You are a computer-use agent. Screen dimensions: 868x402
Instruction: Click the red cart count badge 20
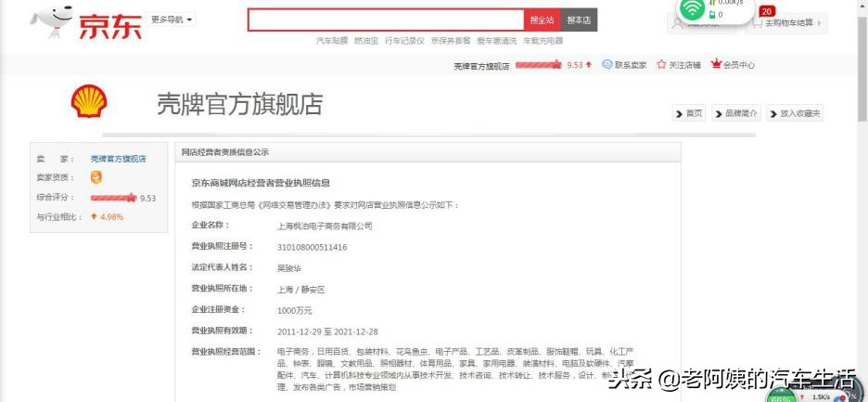point(767,11)
